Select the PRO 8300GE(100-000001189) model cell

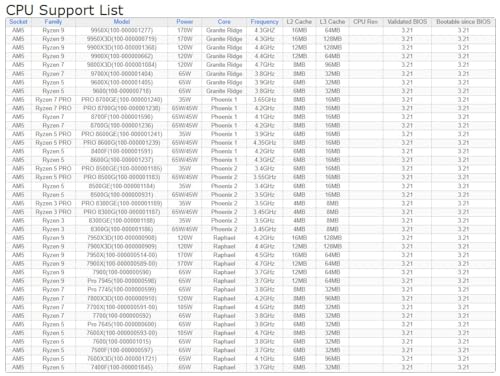122,203
